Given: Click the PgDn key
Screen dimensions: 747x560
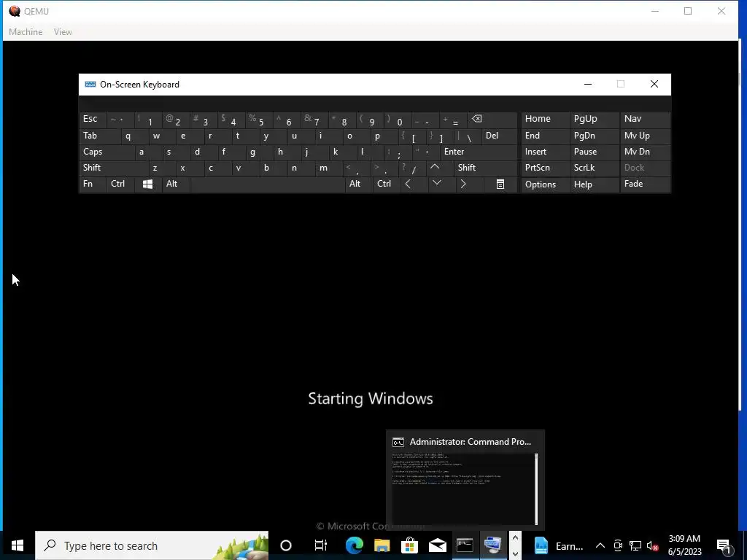Looking at the screenshot, I should 595,136.
